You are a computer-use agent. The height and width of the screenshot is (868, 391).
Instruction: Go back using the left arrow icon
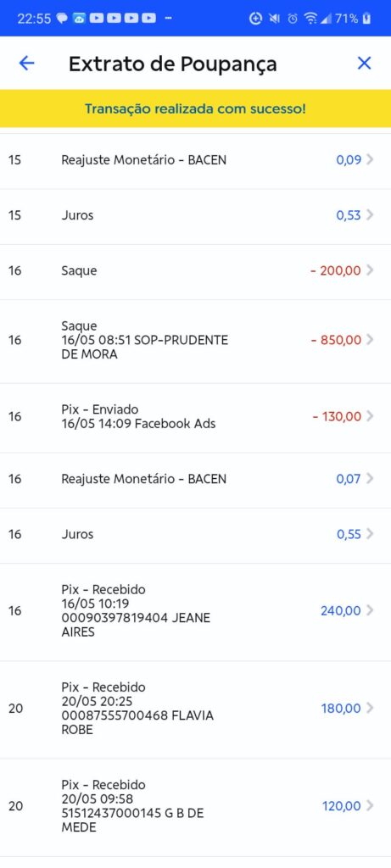pyautogui.click(x=26, y=64)
